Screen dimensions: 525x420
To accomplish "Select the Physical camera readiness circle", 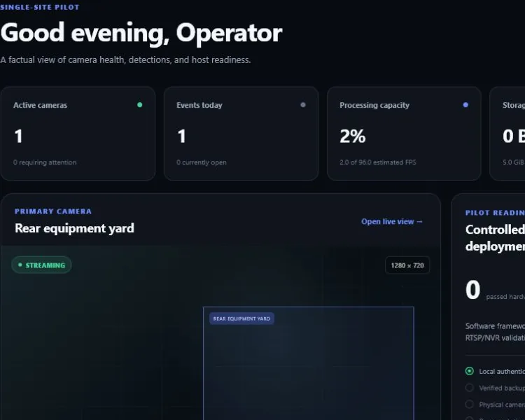I will coord(470,405).
